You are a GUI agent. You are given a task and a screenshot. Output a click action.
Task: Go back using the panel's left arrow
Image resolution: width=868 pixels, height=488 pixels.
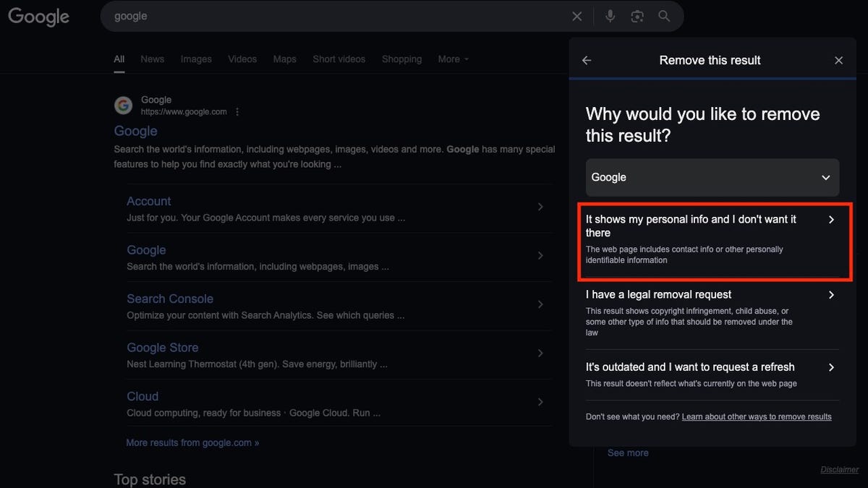[587, 61]
